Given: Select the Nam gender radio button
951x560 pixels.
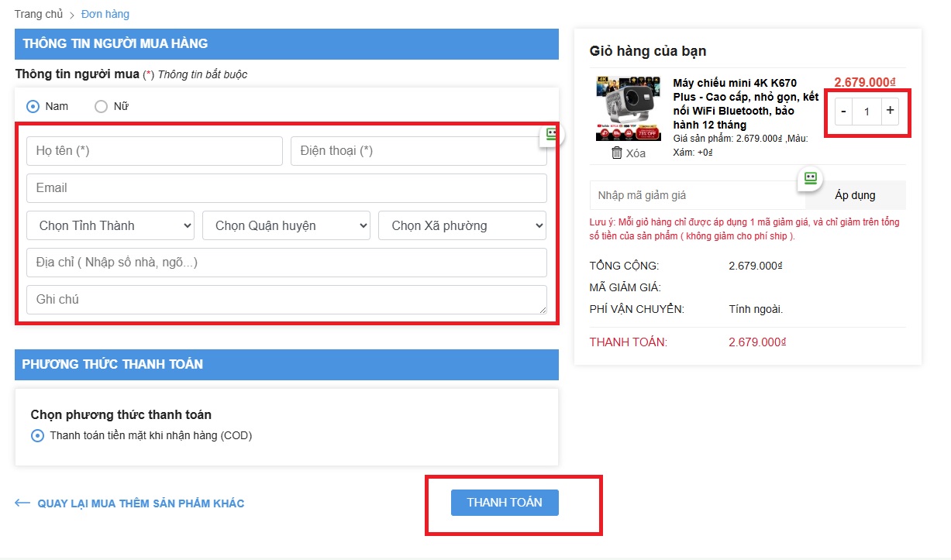Looking at the screenshot, I should coord(34,106).
